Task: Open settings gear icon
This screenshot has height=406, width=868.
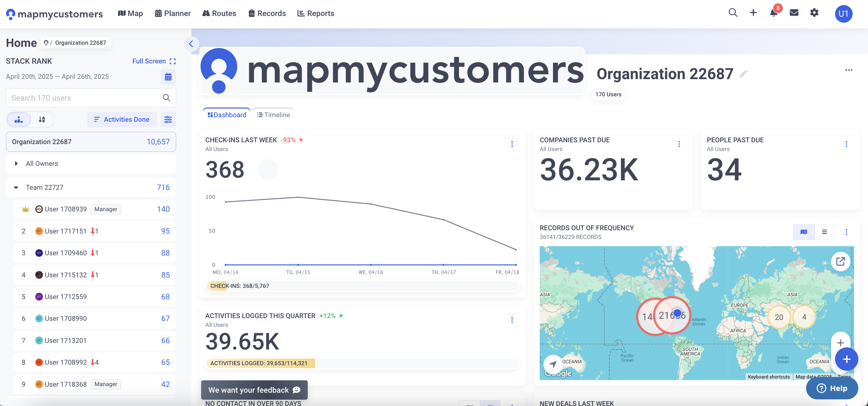Action: [814, 13]
